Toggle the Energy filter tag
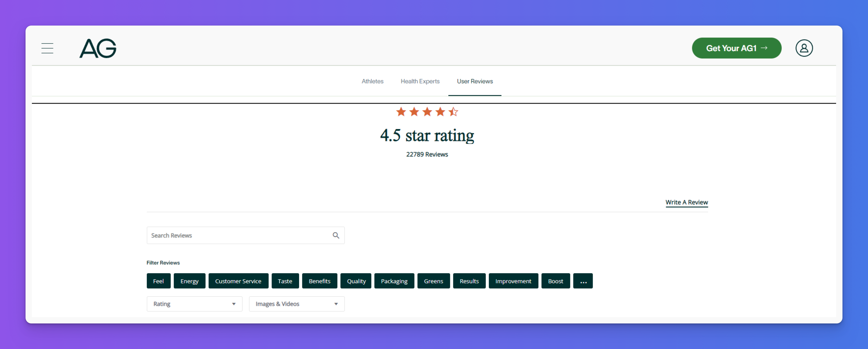This screenshot has width=868, height=349. (x=189, y=281)
